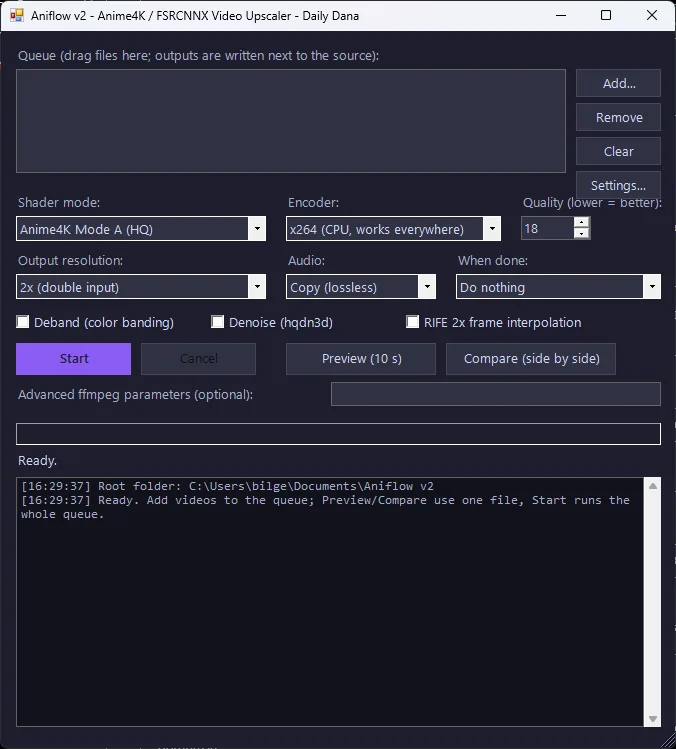Viewport: 676px width, 749px height.
Task: Click the Remove button
Action: click(618, 117)
